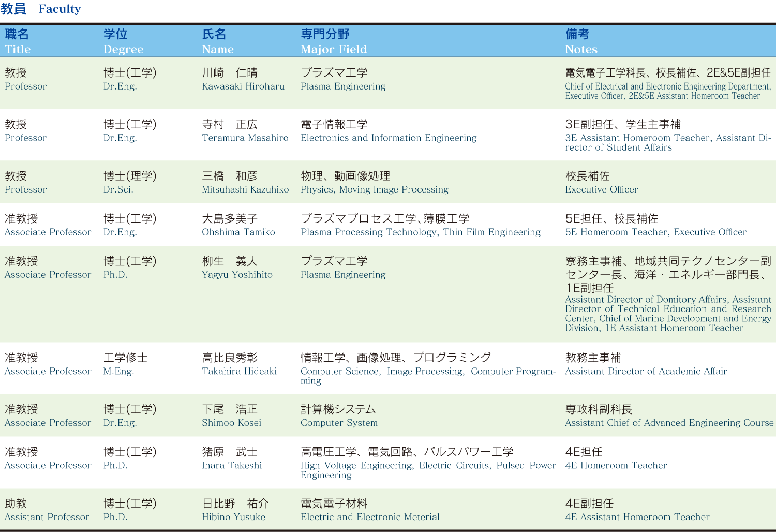This screenshot has width=776, height=532.
Task: Click the 専門分野 Major Field column header
Action: [334, 41]
